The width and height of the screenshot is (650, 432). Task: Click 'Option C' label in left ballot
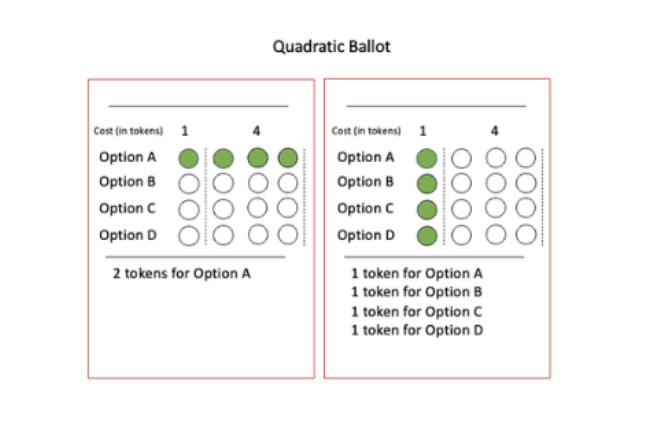(127, 208)
